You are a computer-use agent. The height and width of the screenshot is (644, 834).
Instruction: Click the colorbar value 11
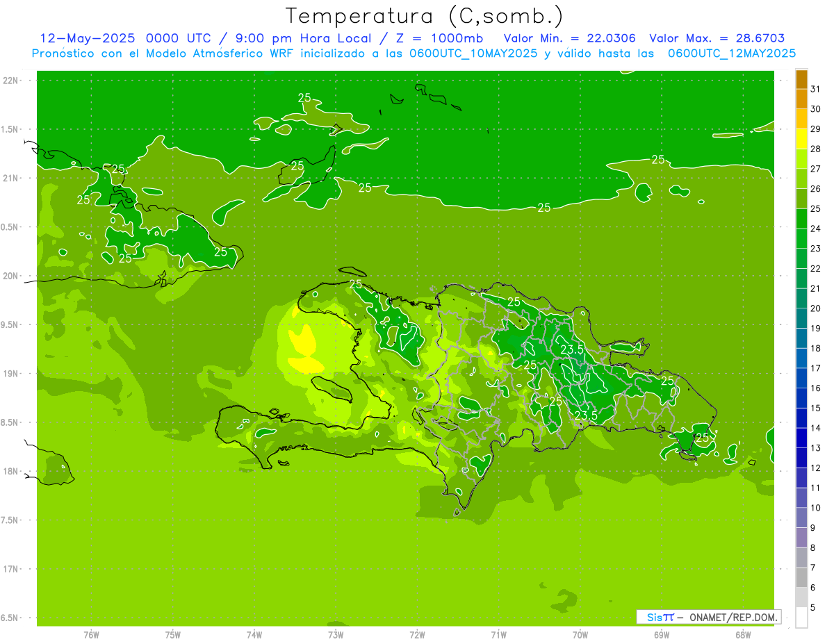pyautogui.click(x=815, y=488)
